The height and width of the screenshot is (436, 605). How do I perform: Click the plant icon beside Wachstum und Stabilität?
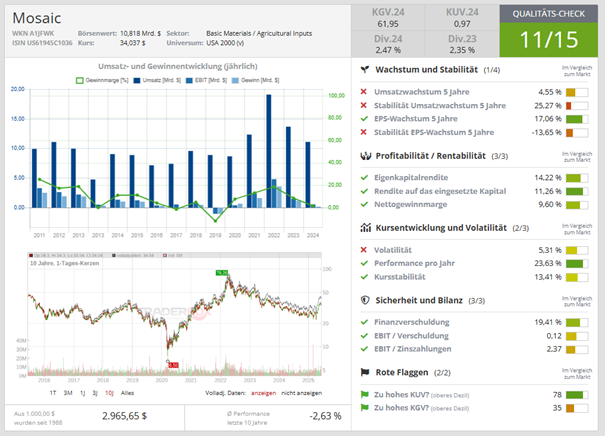point(365,69)
